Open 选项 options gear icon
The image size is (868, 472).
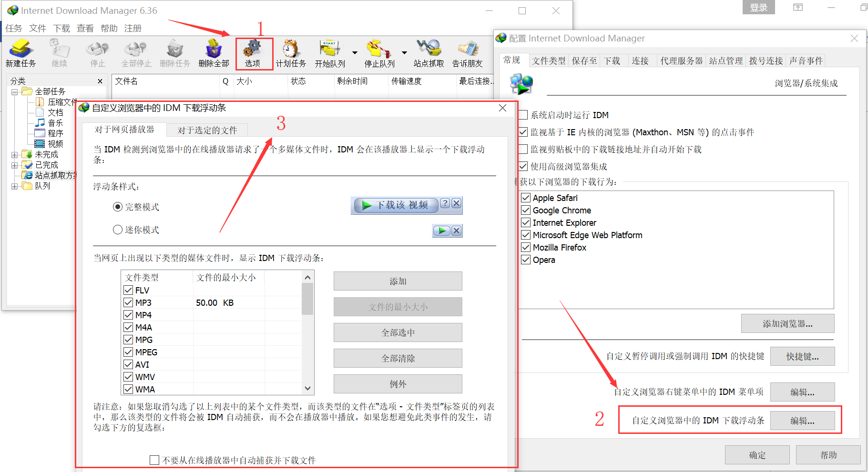[x=253, y=53]
